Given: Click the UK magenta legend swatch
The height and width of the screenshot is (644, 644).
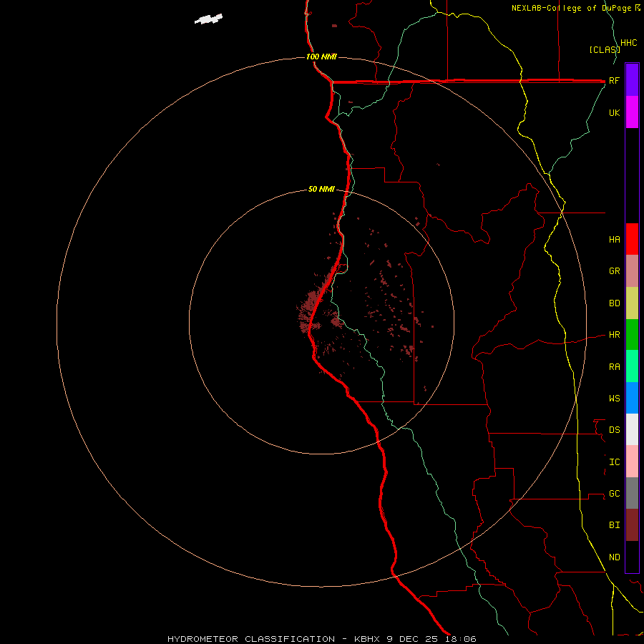Looking at the screenshot, I should coord(632,112).
